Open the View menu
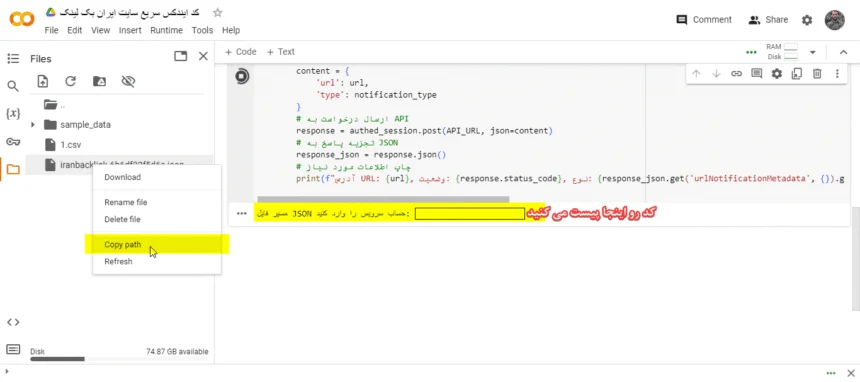Viewport: 860px width, 382px height. click(100, 30)
